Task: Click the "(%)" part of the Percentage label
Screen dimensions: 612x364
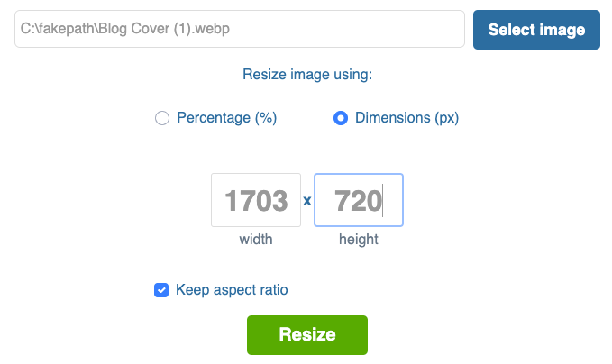Action: (265, 118)
